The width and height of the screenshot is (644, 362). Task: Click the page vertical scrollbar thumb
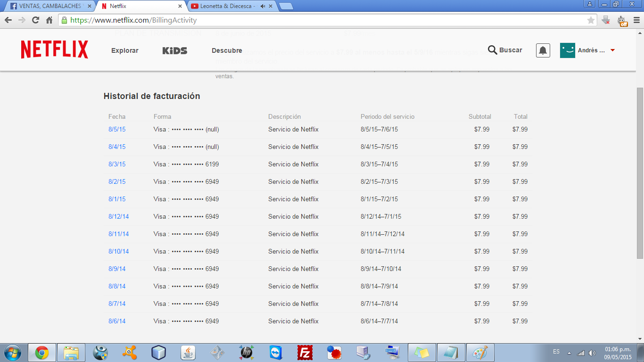[640, 173]
